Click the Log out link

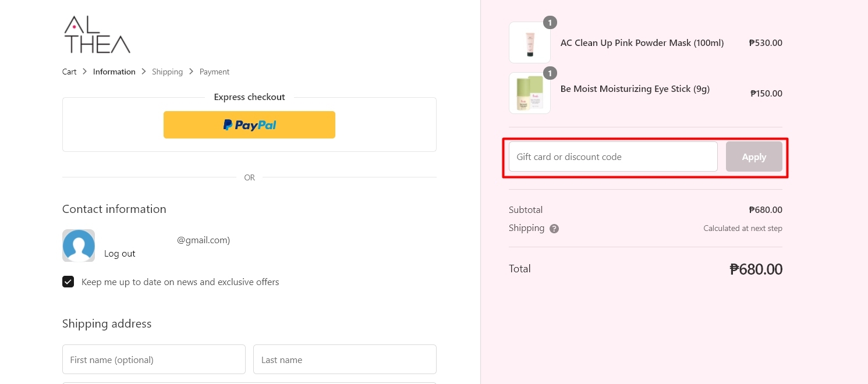pos(119,254)
